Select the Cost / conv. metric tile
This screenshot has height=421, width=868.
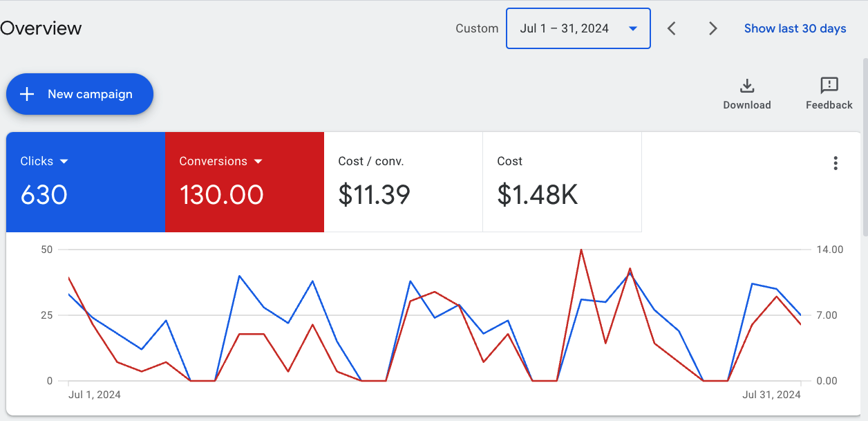coord(403,182)
